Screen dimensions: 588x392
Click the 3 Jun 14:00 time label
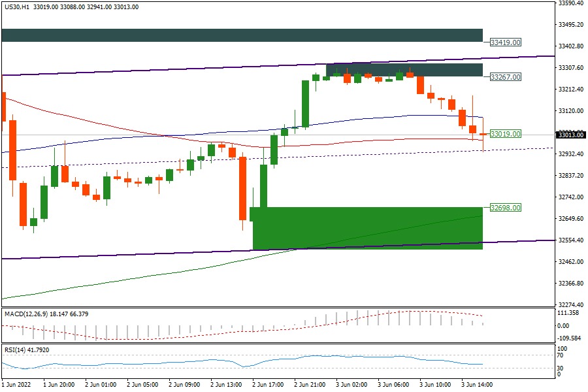point(477,385)
